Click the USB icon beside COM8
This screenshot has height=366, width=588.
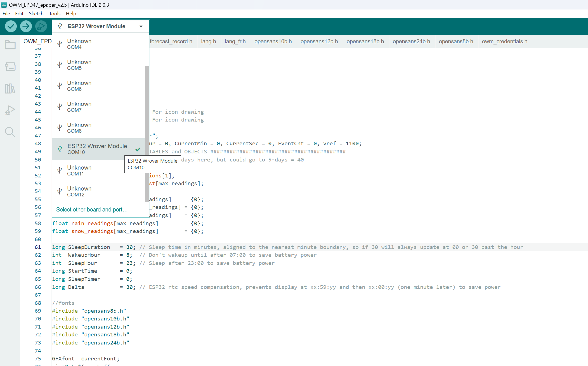60,127
